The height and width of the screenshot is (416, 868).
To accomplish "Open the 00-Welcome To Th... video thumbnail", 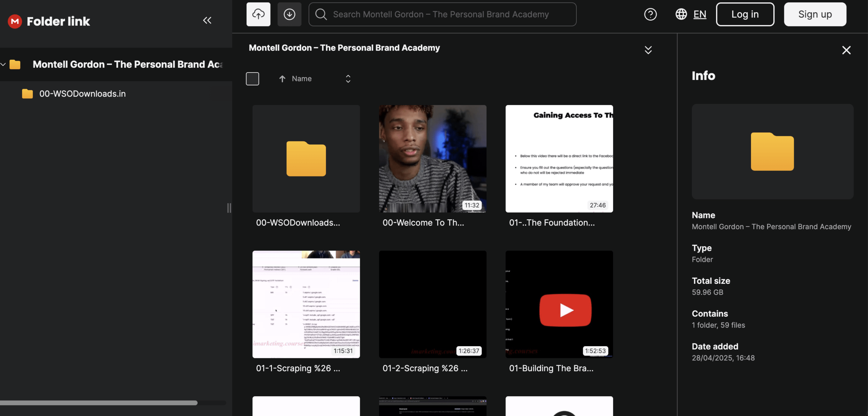I will click(432, 159).
